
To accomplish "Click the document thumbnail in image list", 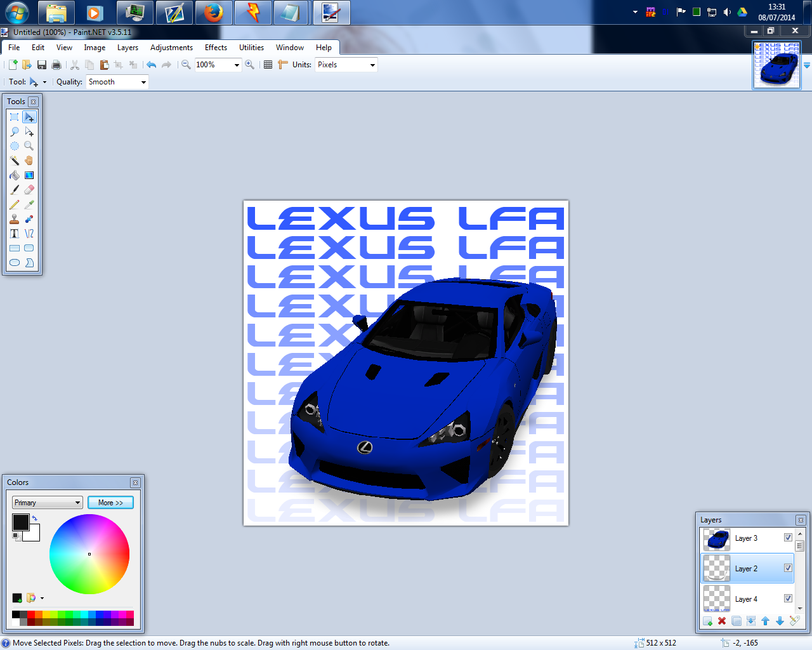I will (777, 65).
